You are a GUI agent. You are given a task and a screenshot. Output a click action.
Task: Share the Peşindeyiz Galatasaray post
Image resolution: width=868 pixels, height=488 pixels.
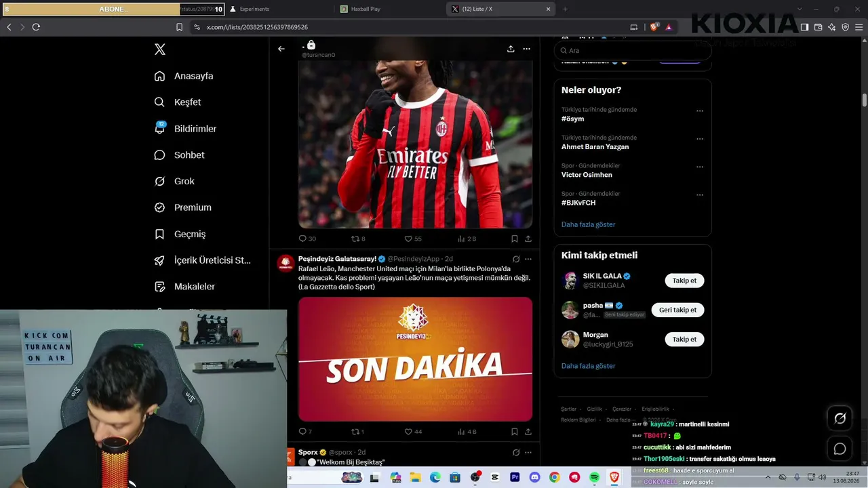pyautogui.click(x=528, y=432)
